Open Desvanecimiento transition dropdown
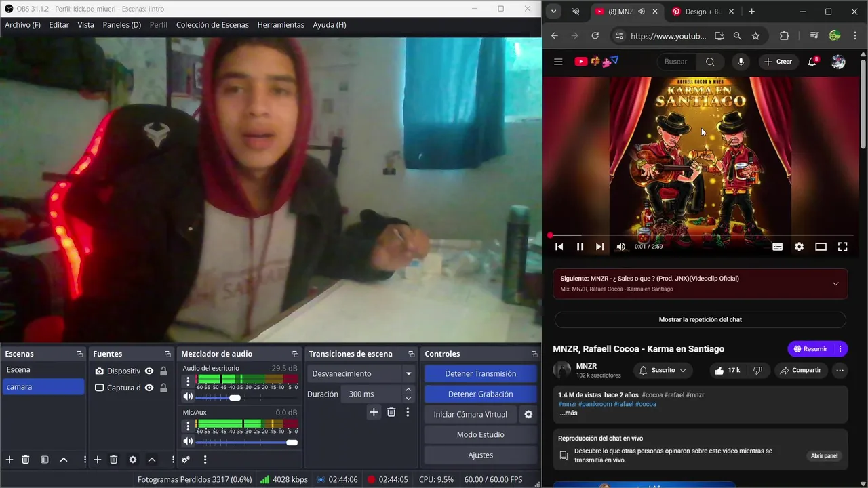Screen dimensions: 868x488 click(x=408, y=373)
